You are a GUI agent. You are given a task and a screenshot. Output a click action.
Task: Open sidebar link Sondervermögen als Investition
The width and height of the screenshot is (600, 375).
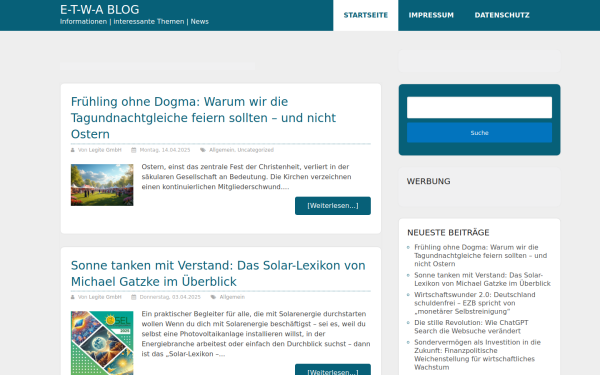(x=477, y=355)
